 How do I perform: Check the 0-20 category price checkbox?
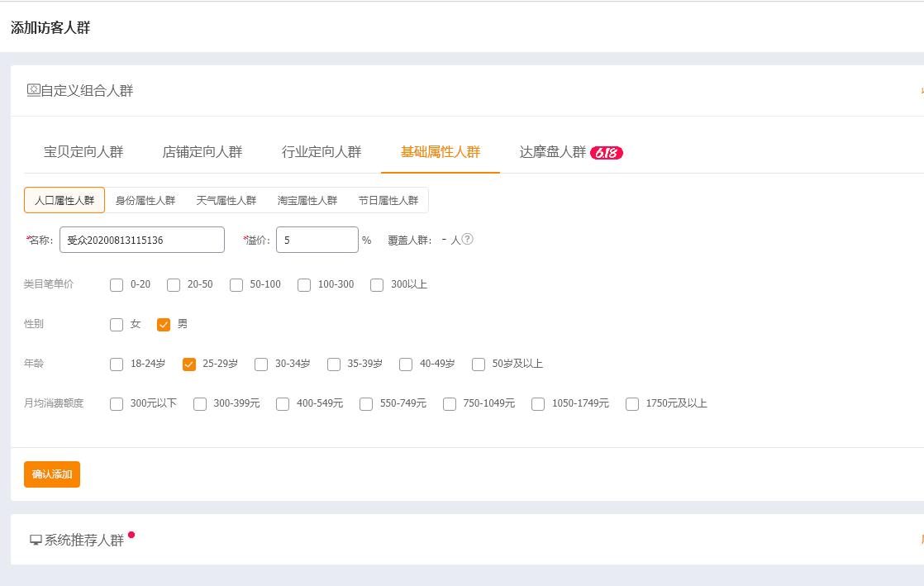pos(117,284)
